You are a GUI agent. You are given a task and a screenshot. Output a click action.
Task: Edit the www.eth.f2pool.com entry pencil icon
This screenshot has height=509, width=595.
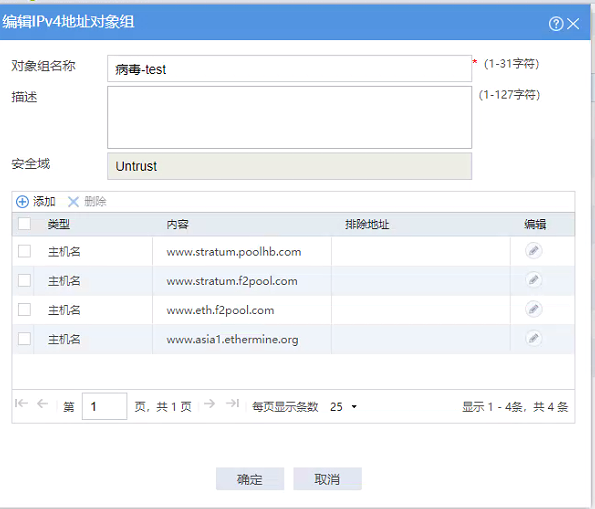click(534, 309)
